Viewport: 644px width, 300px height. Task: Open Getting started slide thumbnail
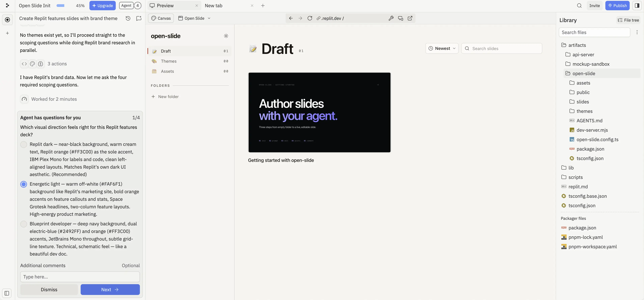[319, 112]
